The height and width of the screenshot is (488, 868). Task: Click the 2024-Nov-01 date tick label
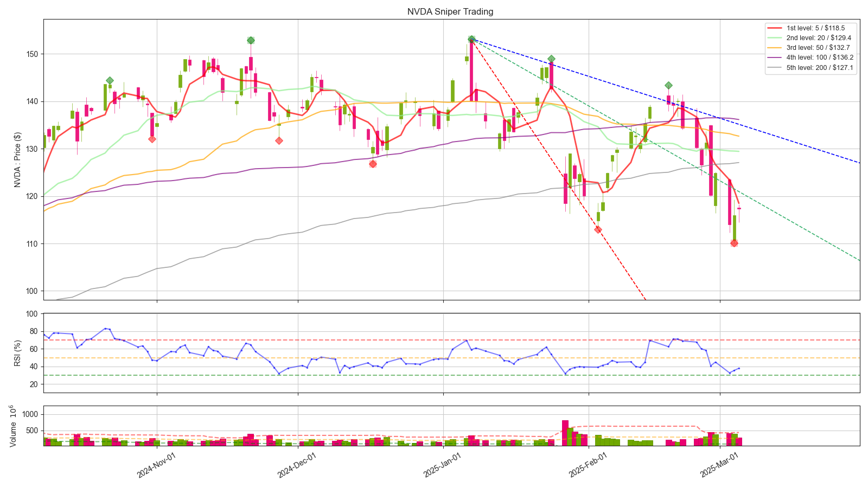(156, 466)
